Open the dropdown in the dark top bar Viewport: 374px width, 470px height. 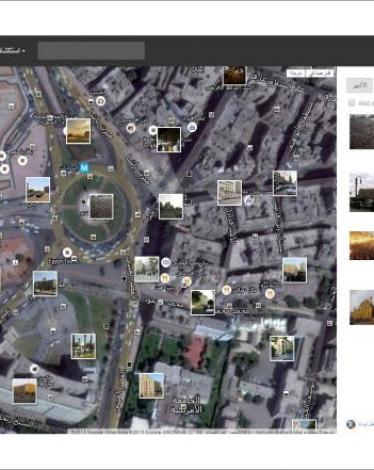coord(13,51)
